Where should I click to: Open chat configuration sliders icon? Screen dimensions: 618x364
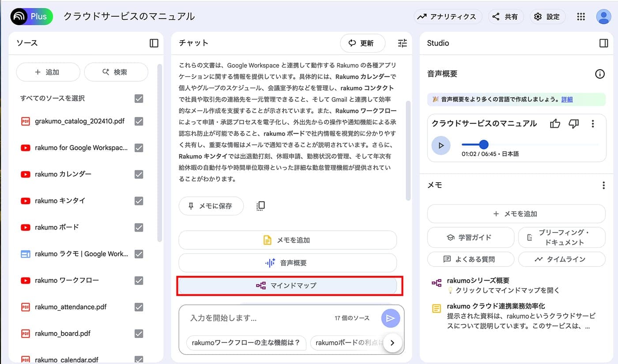(x=402, y=43)
